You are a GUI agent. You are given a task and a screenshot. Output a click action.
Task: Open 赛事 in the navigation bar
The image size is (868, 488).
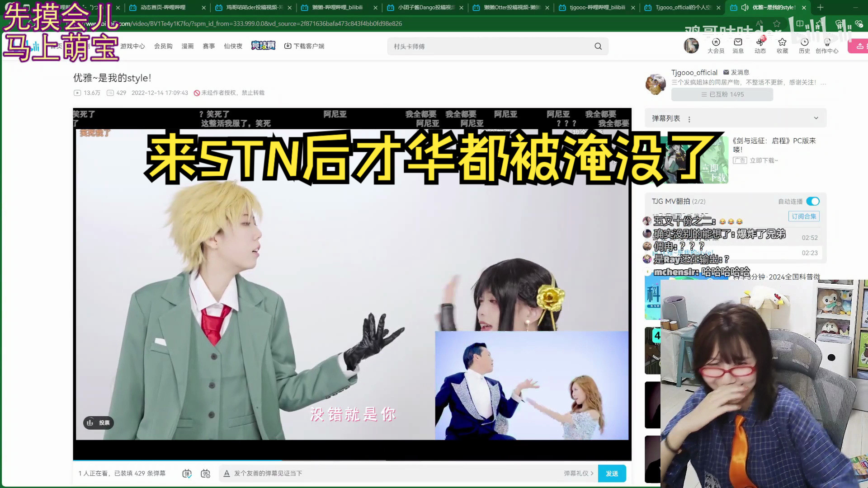[x=209, y=46]
